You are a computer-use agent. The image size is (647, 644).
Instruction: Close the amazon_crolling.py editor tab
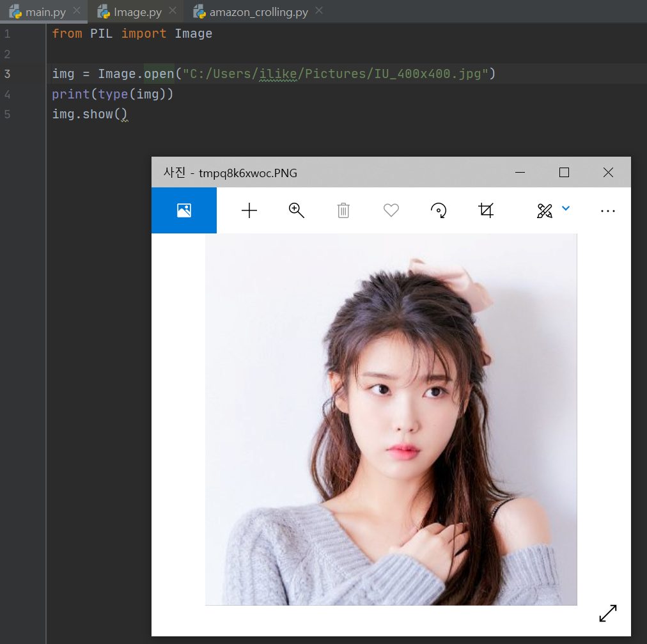(319, 12)
